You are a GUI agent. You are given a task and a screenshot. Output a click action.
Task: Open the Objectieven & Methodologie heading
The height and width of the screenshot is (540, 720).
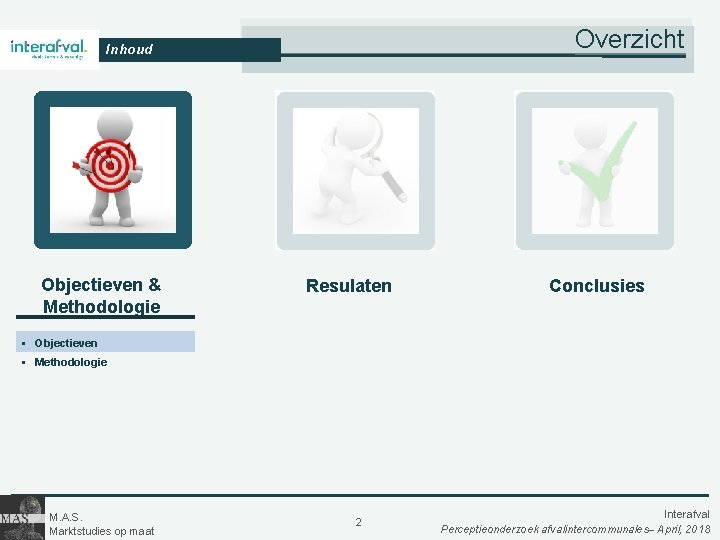[101, 295]
